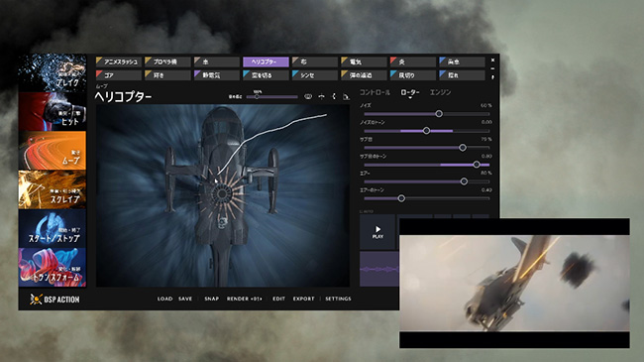The width and height of the screenshot is (644, 362).
Task: Click the ノイズ value 60 %
Action: [x=485, y=106]
